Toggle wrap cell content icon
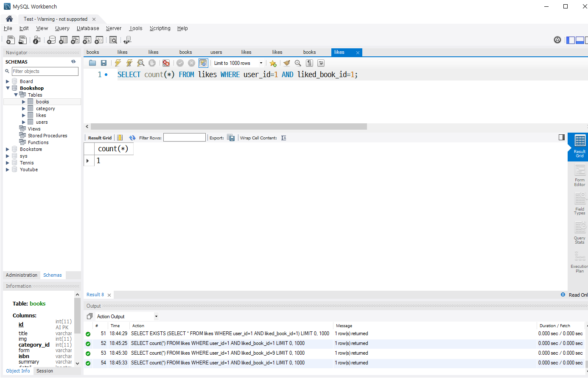 coord(283,138)
